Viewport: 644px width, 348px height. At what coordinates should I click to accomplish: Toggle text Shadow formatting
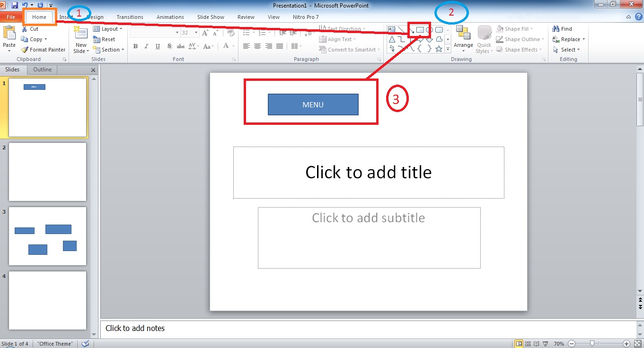click(x=169, y=46)
